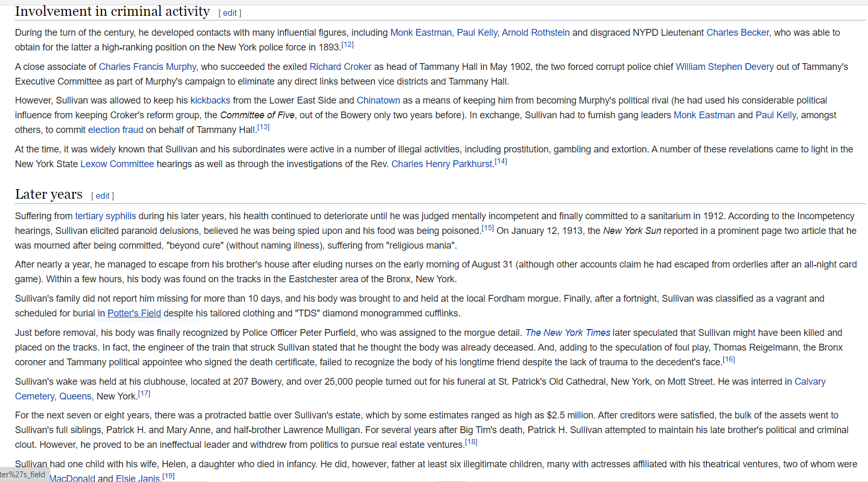Follow the election fraud link
Viewport: 868px width, 482px height.
point(115,130)
